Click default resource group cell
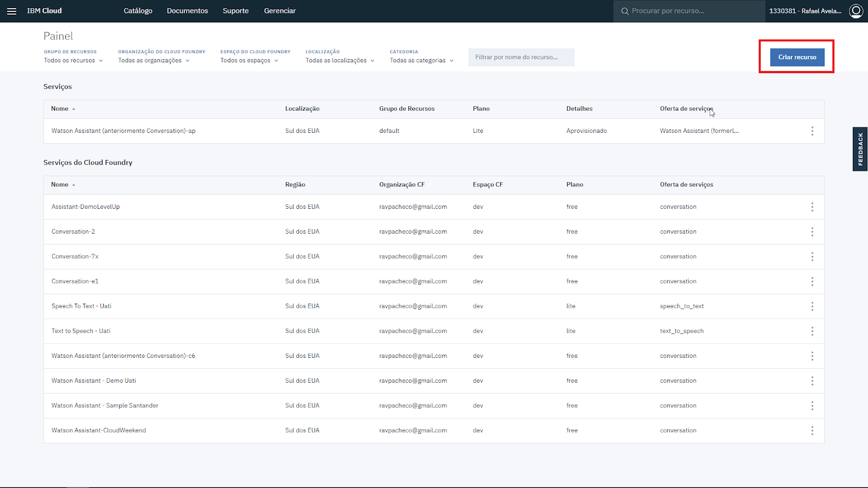 [389, 131]
